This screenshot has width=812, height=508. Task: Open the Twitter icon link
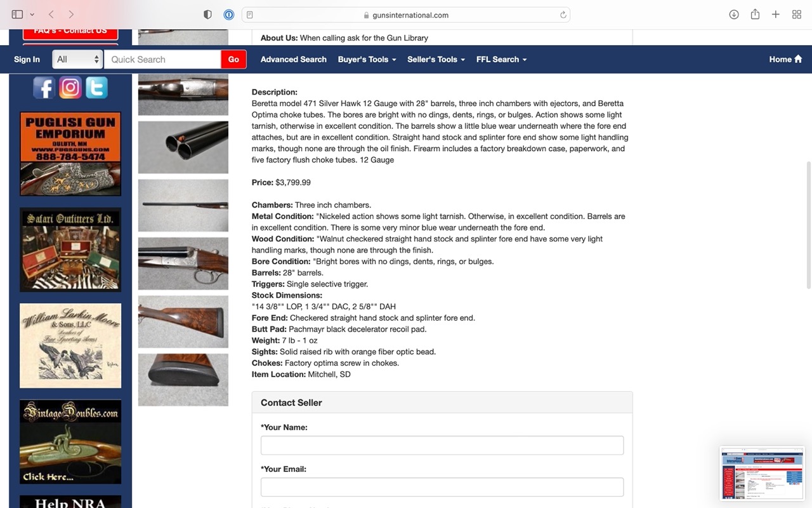(96, 88)
